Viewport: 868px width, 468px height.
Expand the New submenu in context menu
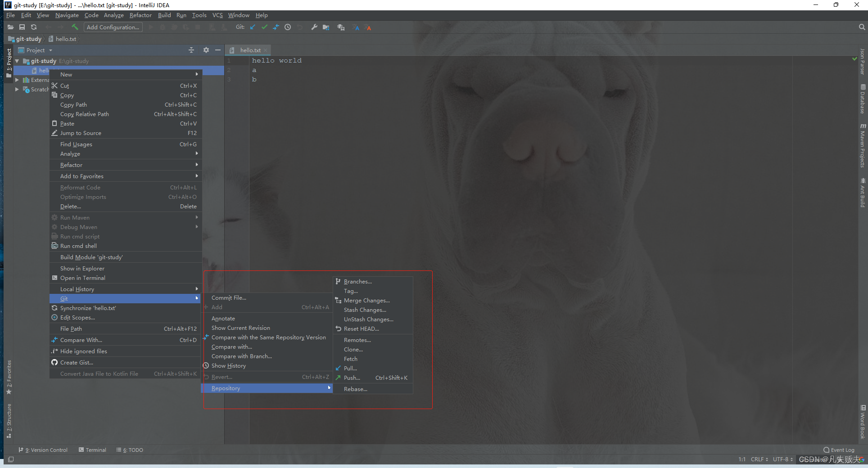click(x=125, y=74)
